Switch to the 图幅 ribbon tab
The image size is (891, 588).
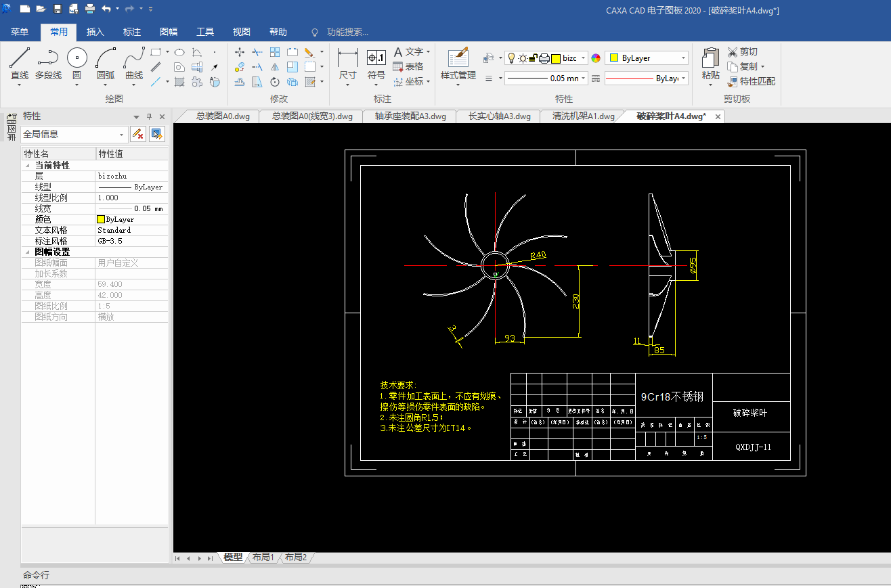(169, 32)
